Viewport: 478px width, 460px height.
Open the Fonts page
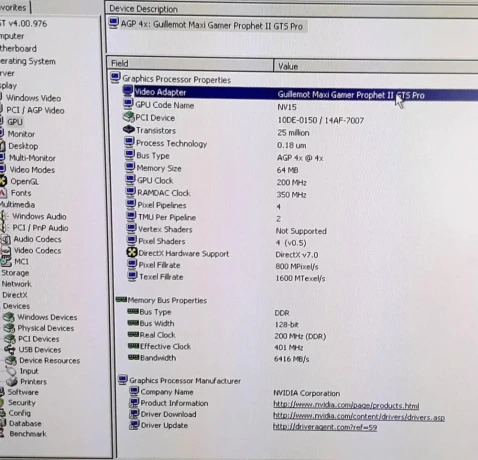click(x=21, y=193)
